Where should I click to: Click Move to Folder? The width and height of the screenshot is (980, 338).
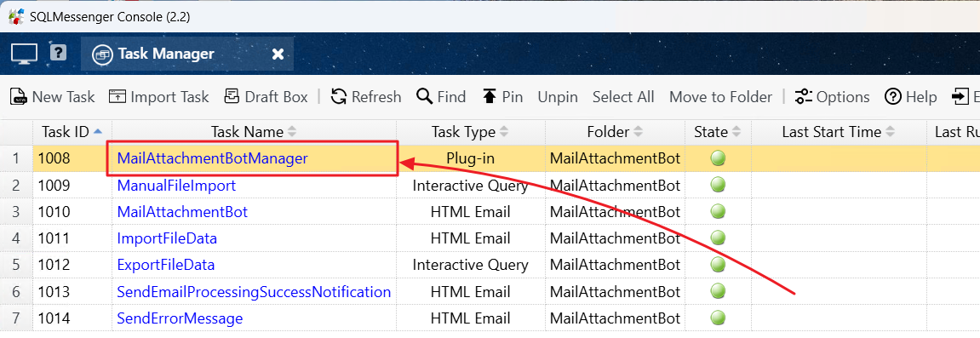click(x=720, y=97)
